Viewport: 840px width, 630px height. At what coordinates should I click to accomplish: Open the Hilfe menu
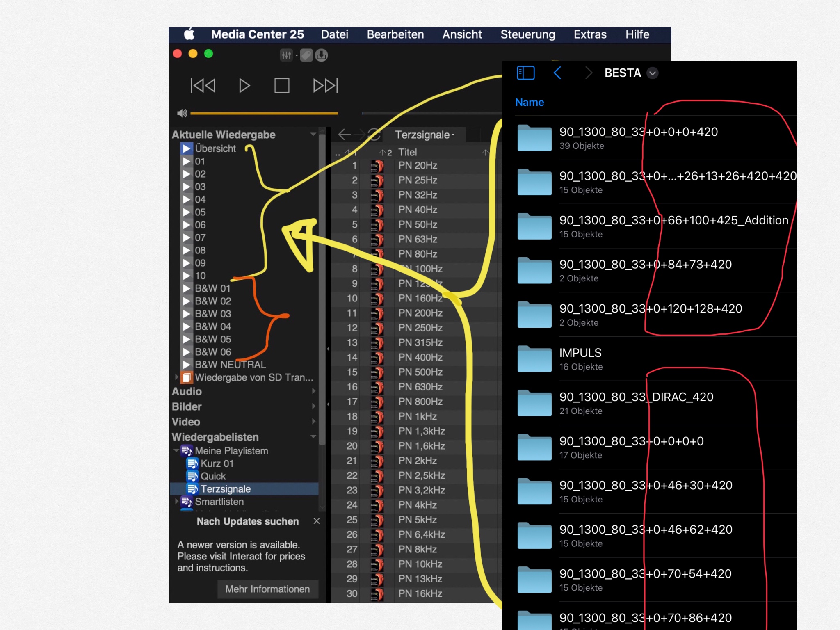(x=637, y=34)
